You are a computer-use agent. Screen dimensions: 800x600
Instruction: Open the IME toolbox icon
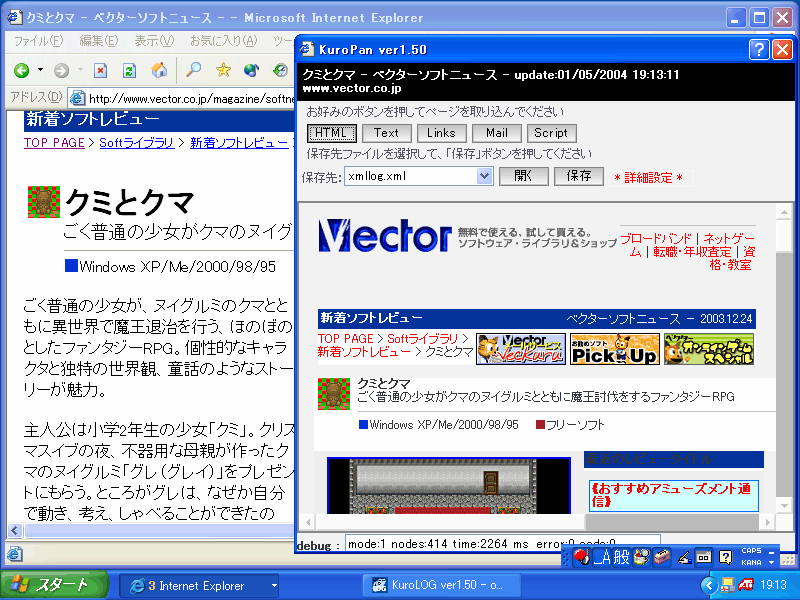(x=662, y=557)
